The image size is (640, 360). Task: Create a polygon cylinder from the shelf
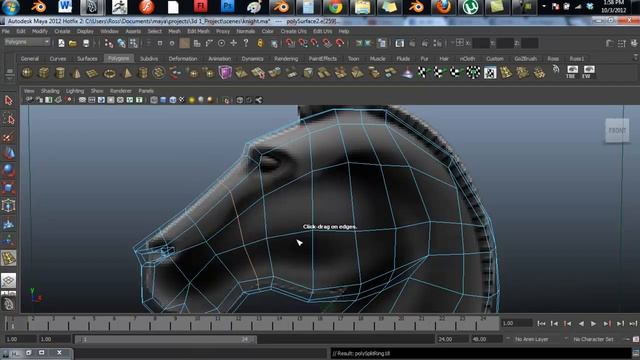(60, 73)
